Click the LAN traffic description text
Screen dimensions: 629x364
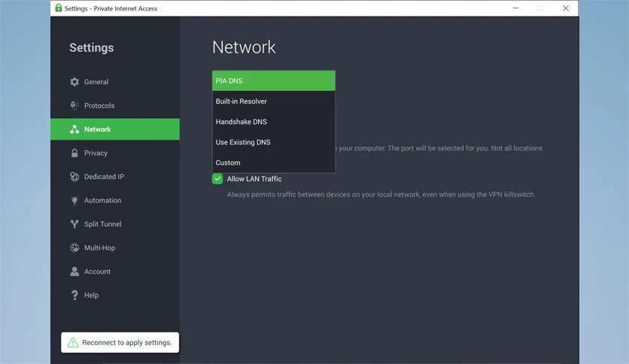(x=381, y=195)
